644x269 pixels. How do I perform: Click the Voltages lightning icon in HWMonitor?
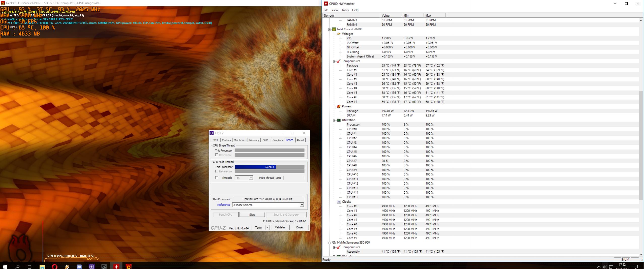[x=339, y=34]
